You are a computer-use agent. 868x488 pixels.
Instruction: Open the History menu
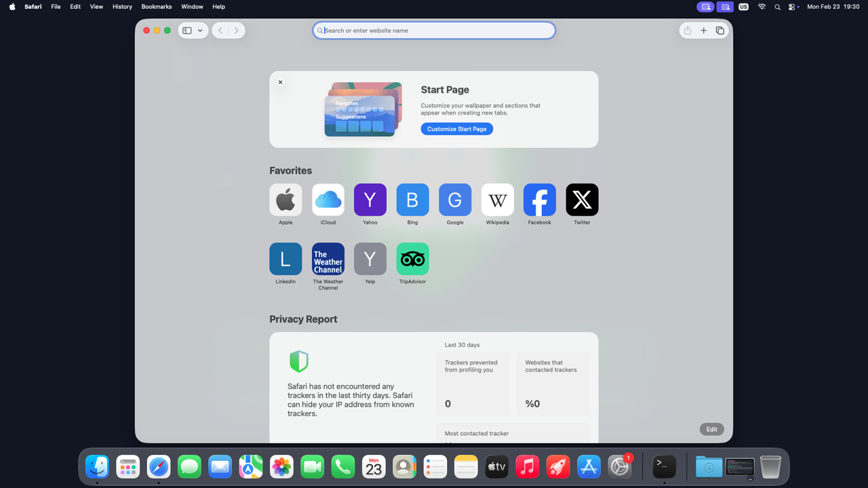coord(122,7)
